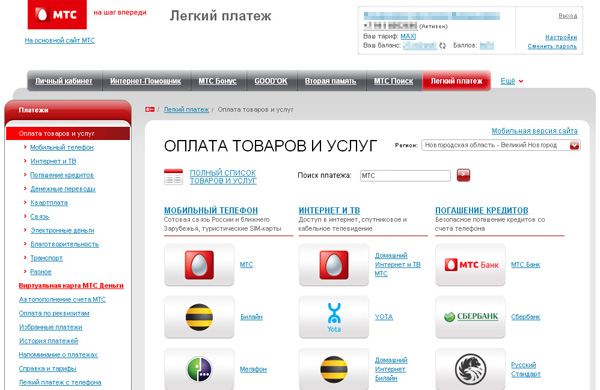
Task: Open the MAXI tariff link
Action: [408, 36]
